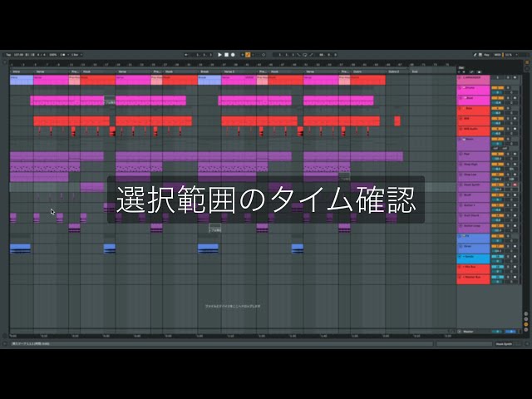The image size is (532, 399).
Task: Fold the Music group track
Action: point(460,140)
